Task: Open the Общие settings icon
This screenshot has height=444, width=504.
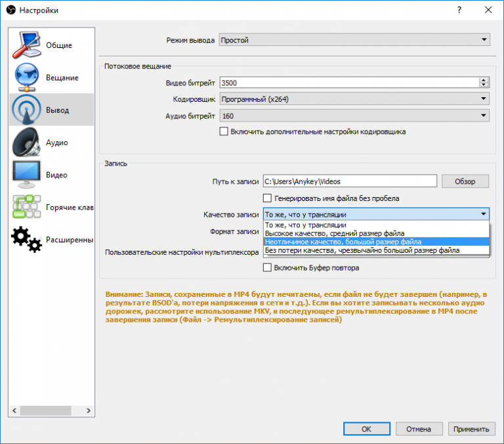Action: pos(26,45)
